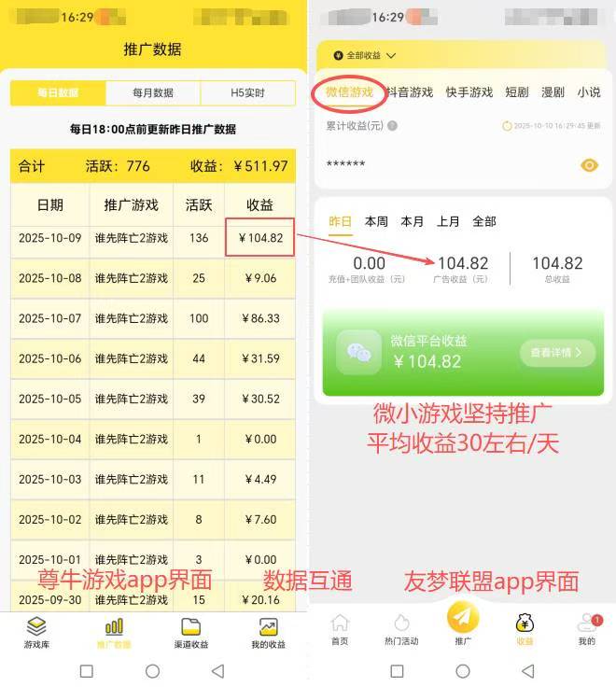Open the 我的收益 chart icon
Screen dimensions: 616x687
pos(268,626)
